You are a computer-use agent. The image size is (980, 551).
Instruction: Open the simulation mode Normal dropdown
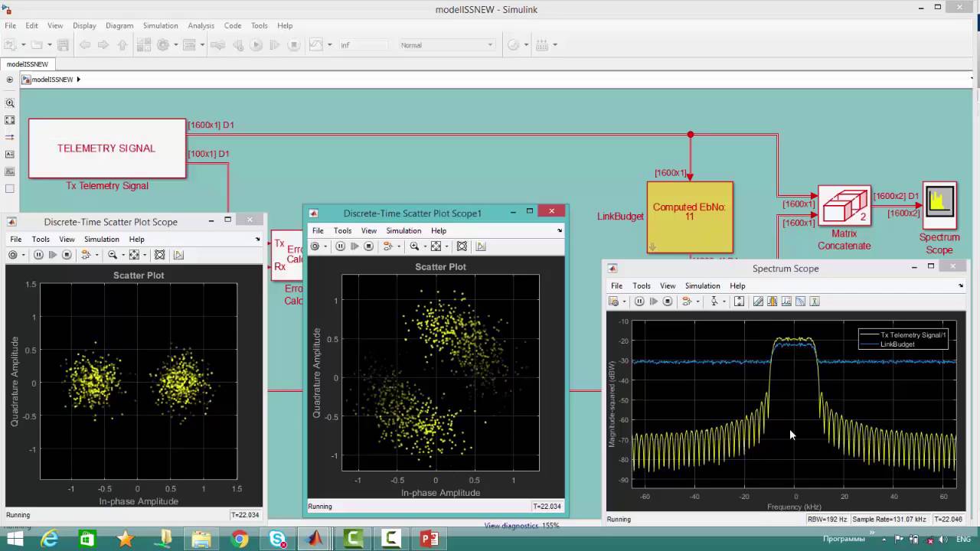(x=447, y=45)
